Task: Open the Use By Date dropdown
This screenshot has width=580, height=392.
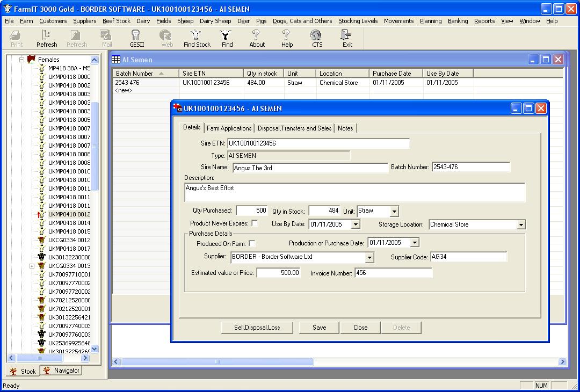Action: [x=356, y=224]
